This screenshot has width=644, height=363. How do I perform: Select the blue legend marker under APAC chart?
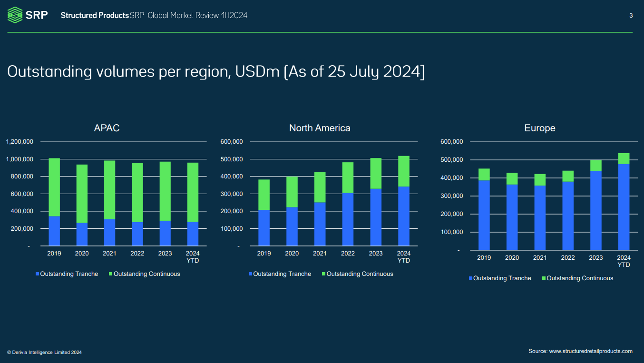37,274
